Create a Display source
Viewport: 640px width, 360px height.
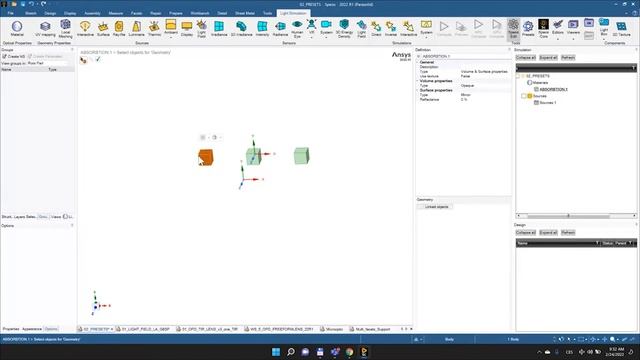pos(187,29)
